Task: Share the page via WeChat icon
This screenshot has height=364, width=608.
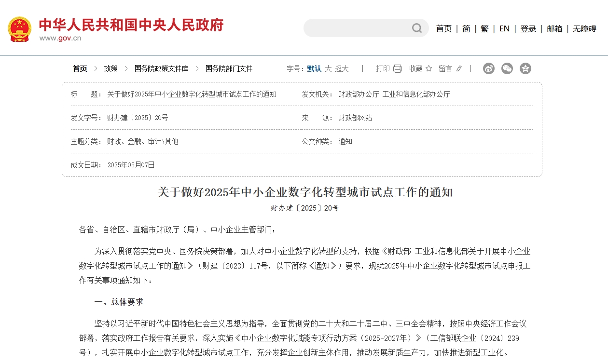Action: point(507,68)
